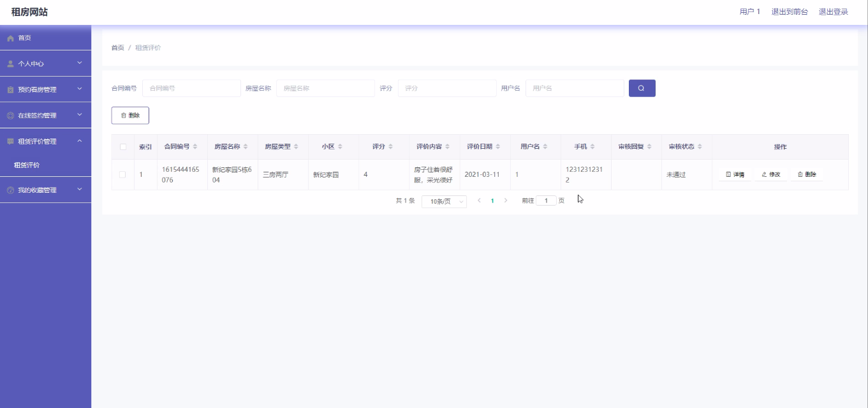Toggle the select-all checkbox in table header
The height and width of the screenshot is (408, 868).
coord(122,147)
